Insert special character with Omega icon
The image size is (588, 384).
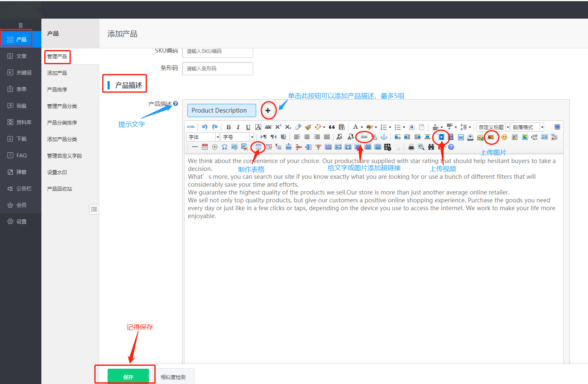click(x=224, y=147)
